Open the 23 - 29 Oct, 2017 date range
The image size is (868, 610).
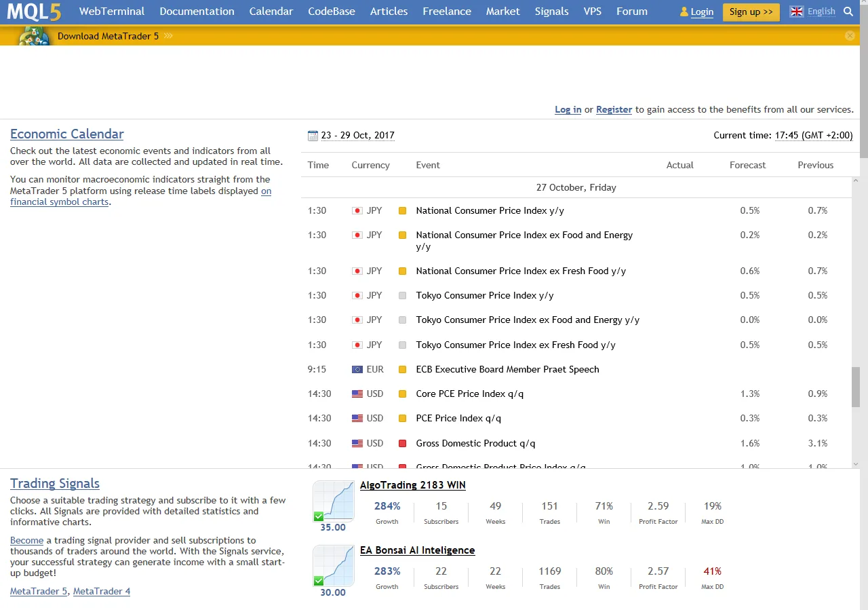(x=358, y=136)
